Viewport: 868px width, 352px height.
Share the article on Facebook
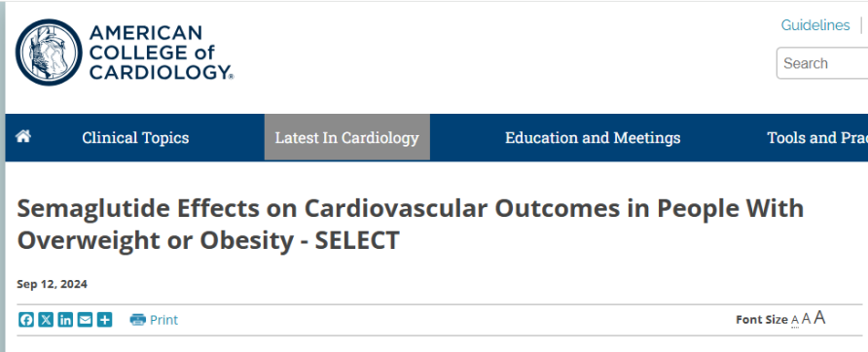(26, 319)
